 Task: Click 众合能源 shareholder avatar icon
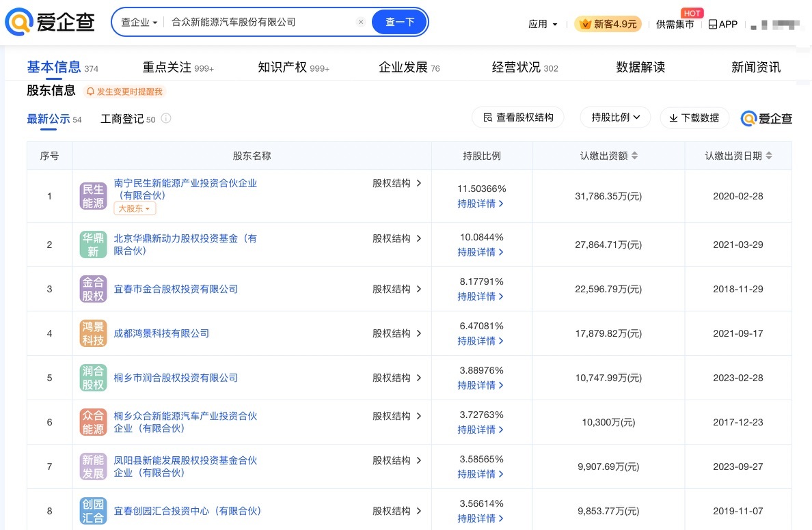93,422
